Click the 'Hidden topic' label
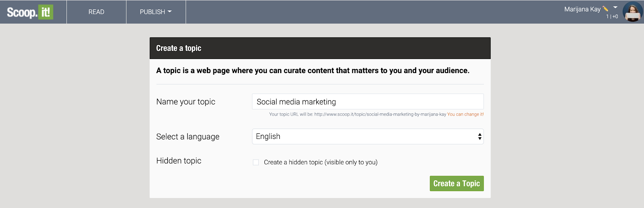 (x=179, y=161)
